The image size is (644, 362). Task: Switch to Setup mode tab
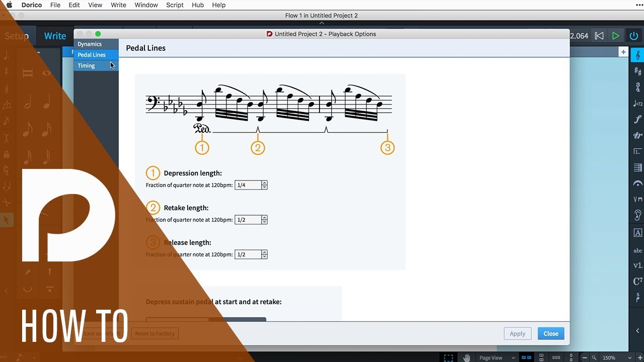[17, 36]
